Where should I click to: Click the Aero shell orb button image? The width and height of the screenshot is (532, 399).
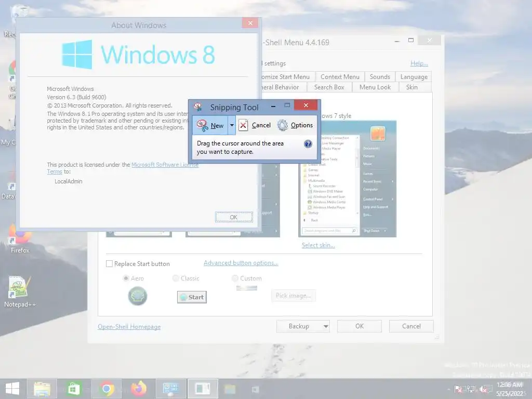tap(137, 296)
